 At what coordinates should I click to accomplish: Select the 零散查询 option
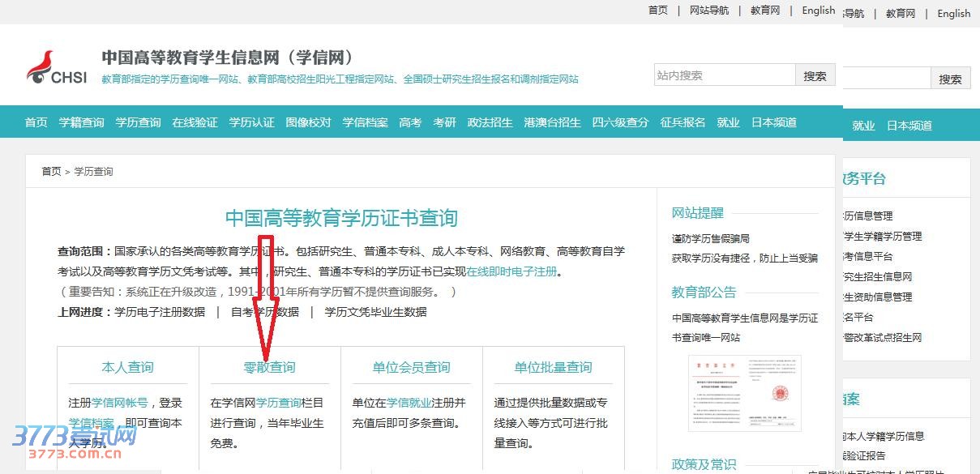click(x=269, y=367)
